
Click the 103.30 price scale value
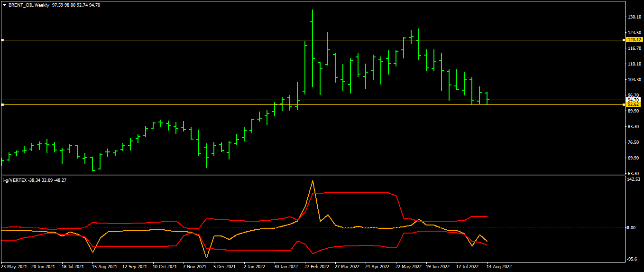point(635,80)
